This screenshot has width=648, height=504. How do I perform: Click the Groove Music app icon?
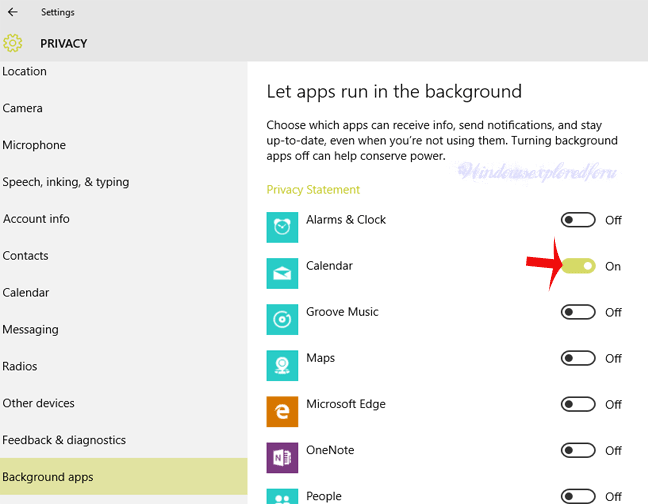[x=282, y=319]
